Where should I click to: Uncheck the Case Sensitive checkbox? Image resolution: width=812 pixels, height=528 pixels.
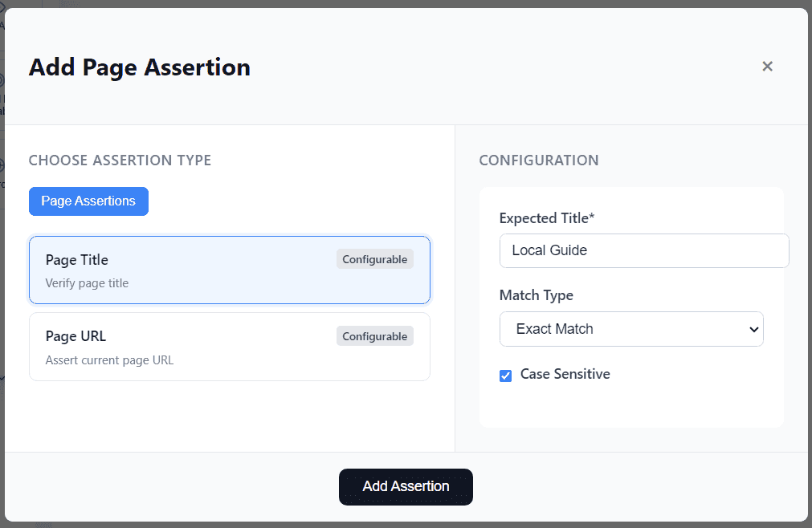pos(505,374)
